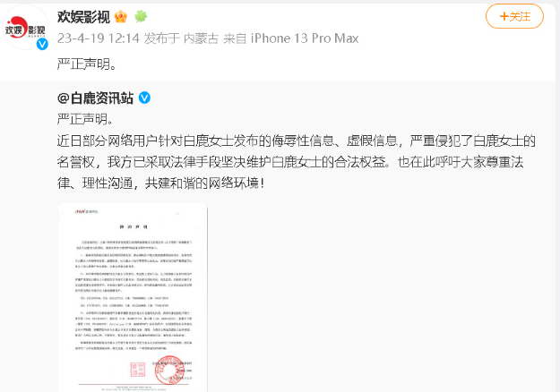The width and height of the screenshot is (560, 392).
Task: Click the square red stamp on document
Action: click(x=138, y=370)
